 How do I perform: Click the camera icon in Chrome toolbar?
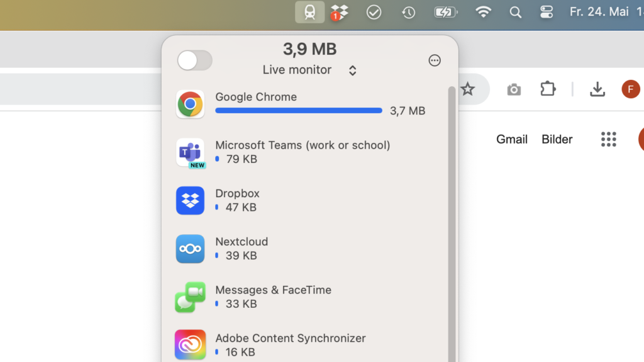click(514, 89)
